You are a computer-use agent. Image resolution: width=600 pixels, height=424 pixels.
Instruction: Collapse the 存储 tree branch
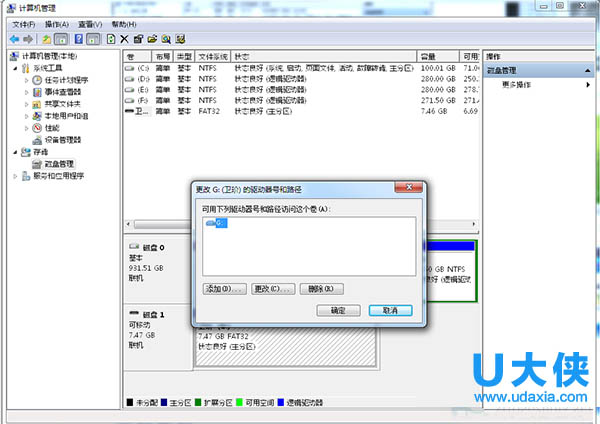pyautogui.click(x=15, y=152)
